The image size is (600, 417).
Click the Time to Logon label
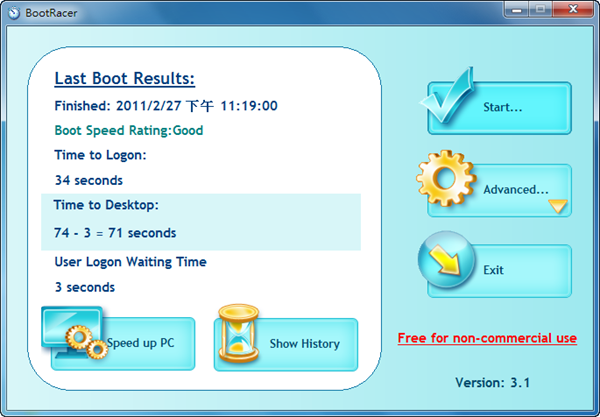100,155
